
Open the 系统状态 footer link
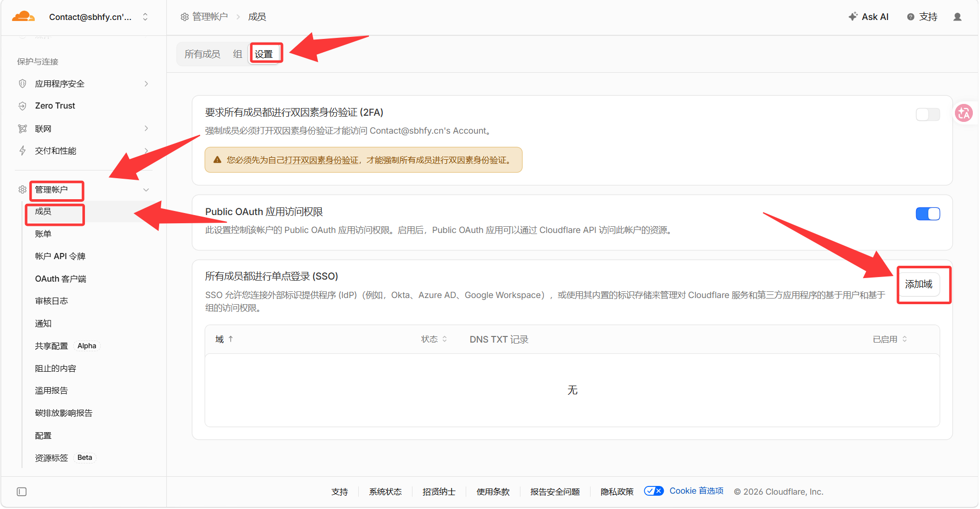tap(385, 492)
